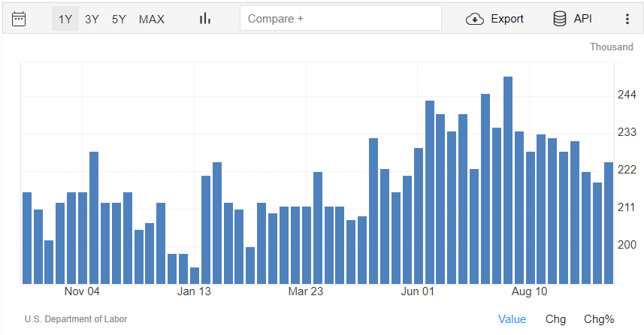Click the Aug 10 axis label
The height and width of the screenshot is (335, 644).
tap(529, 291)
